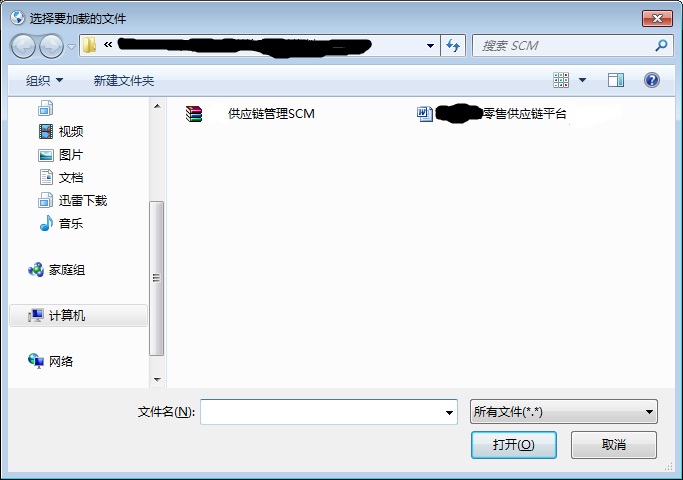This screenshot has width=683, height=480.
Task: Expand the view options dropdown arrow
Action: [x=582, y=80]
